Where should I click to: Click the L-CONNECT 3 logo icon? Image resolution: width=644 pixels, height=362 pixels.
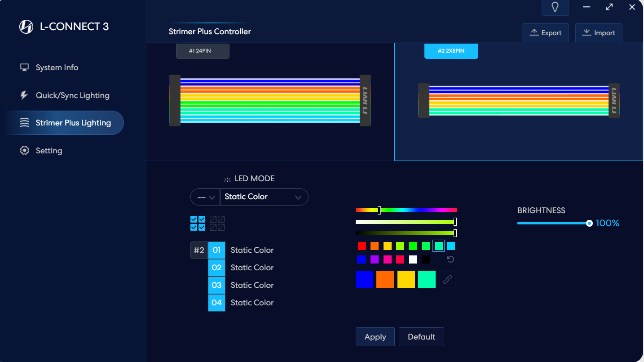(26, 27)
